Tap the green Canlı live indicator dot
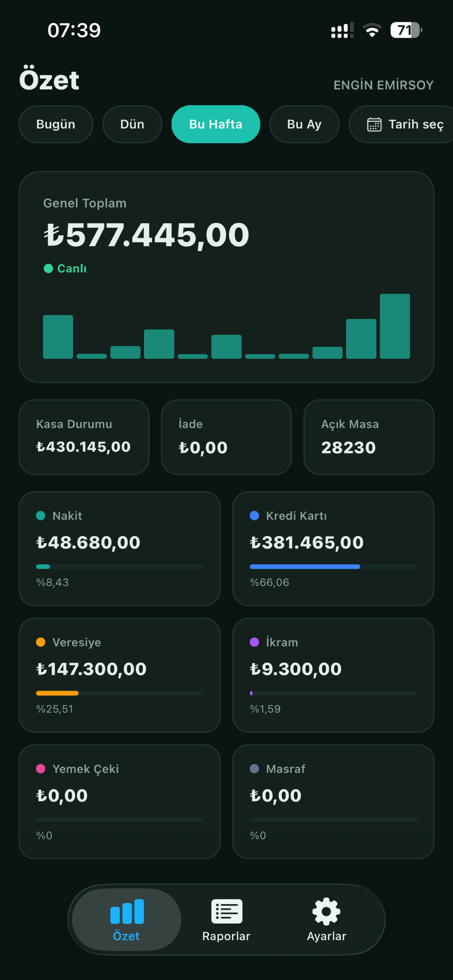The width and height of the screenshot is (453, 980). click(48, 268)
